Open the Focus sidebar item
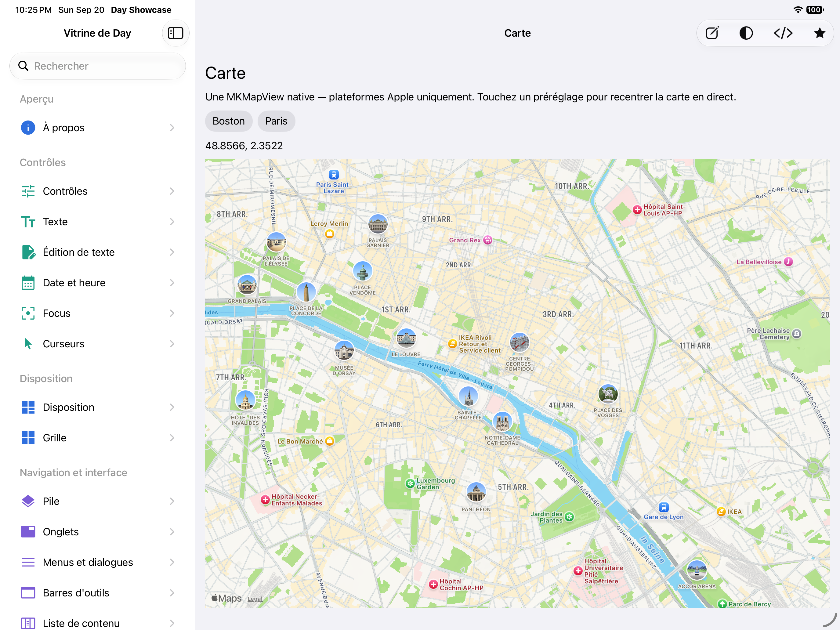 click(x=98, y=313)
